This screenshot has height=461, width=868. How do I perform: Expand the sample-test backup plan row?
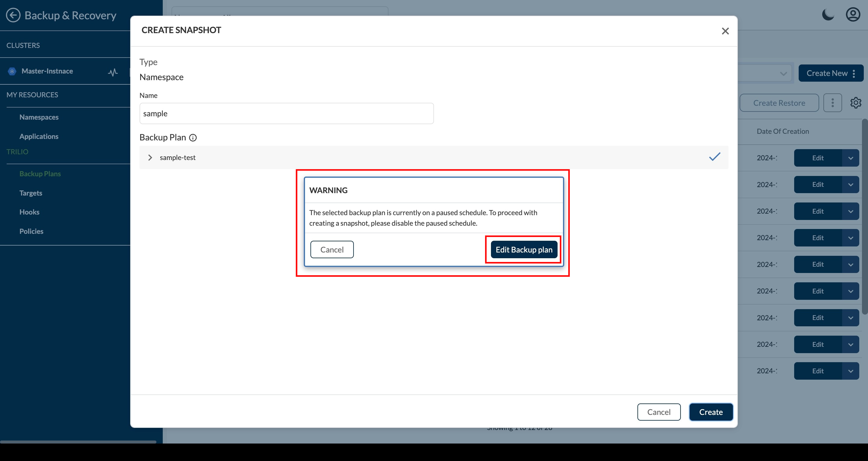pos(150,158)
